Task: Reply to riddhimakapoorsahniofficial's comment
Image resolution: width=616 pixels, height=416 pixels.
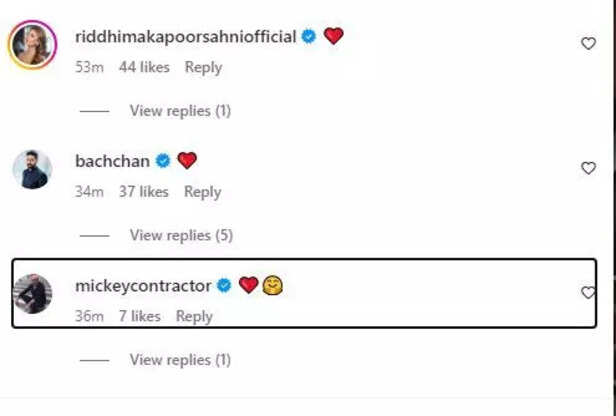Action: [203, 67]
